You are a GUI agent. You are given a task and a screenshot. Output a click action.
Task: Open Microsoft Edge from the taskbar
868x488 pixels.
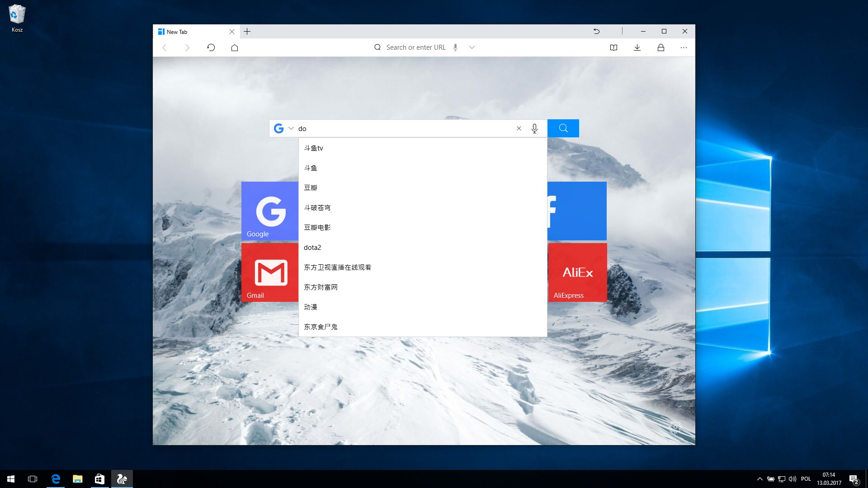(x=56, y=479)
